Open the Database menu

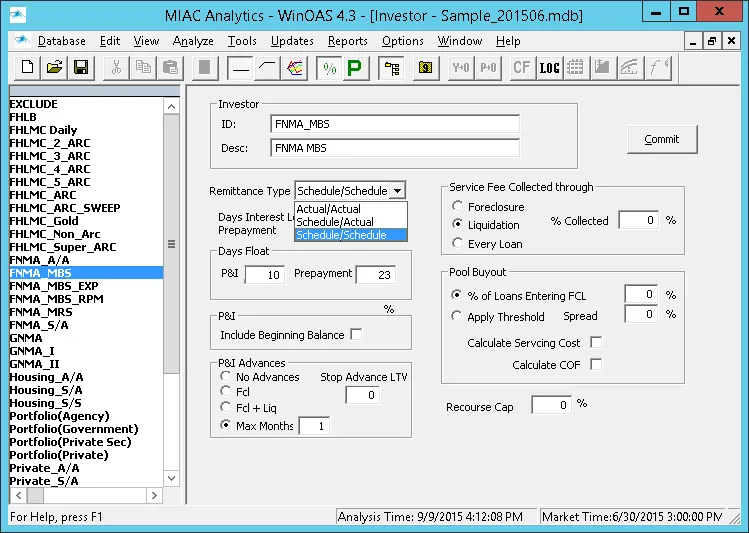tap(62, 41)
